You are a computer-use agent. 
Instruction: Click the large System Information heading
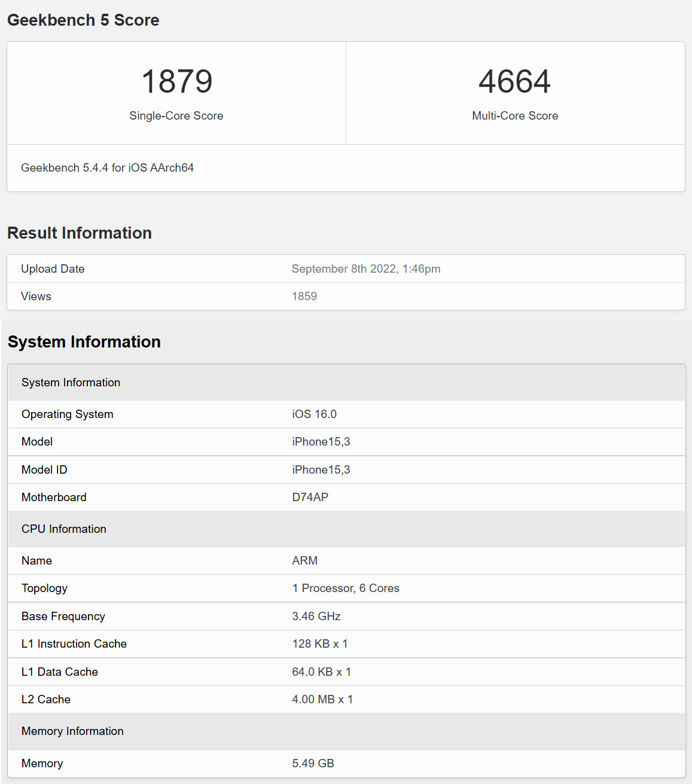click(x=84, y=342)
